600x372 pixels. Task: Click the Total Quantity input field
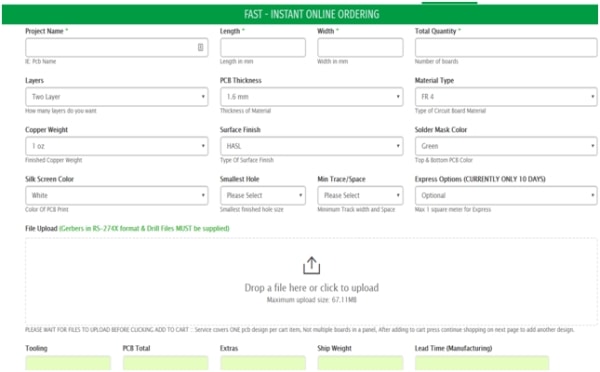506,47
